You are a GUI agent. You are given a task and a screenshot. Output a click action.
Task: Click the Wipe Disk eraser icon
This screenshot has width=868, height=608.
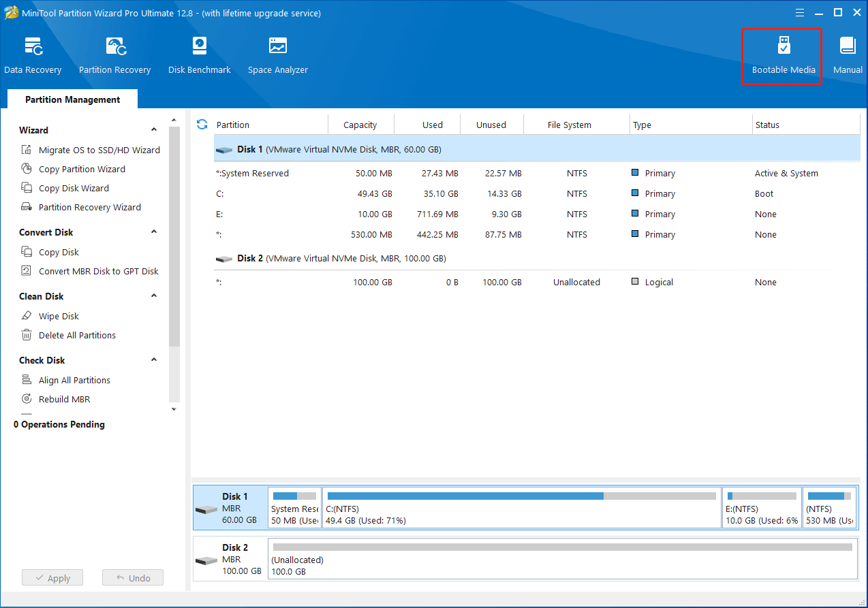pos(27,316)
